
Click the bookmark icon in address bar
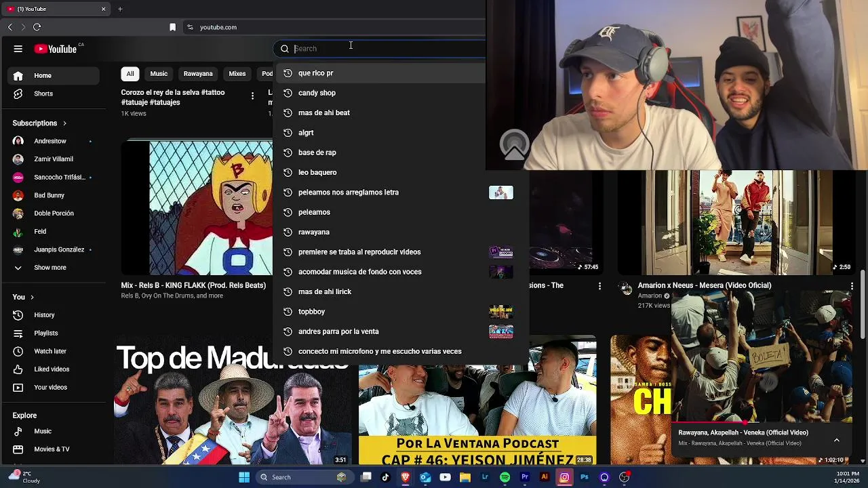[x=172, y=27]
